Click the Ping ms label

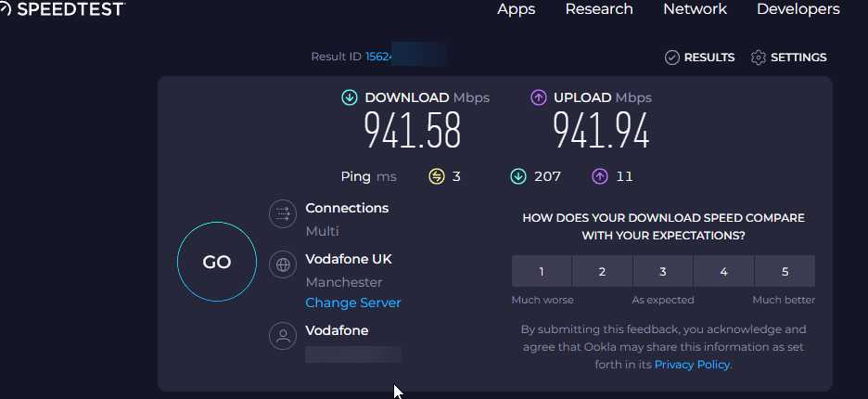(369, 177)
